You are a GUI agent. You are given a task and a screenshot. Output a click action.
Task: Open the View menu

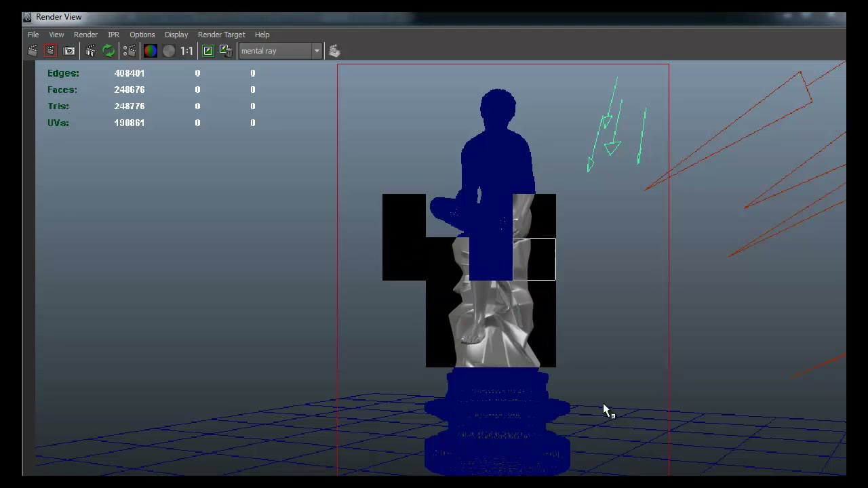tap(56, 35)
